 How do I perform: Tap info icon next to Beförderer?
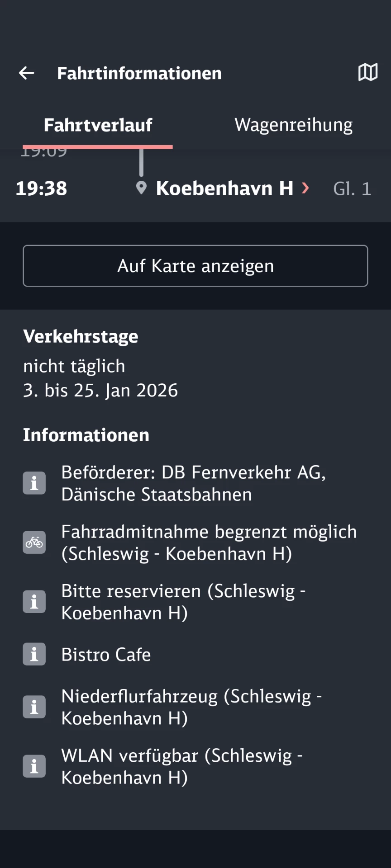point(34,483)
